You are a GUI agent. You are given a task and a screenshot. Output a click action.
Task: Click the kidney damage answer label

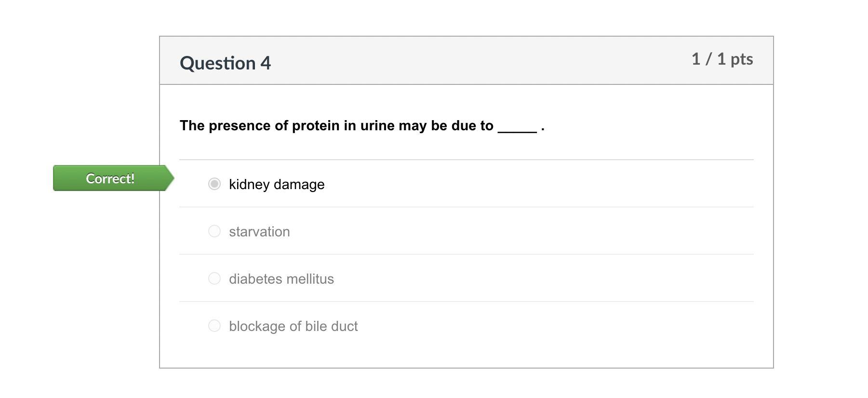point(276,184)
